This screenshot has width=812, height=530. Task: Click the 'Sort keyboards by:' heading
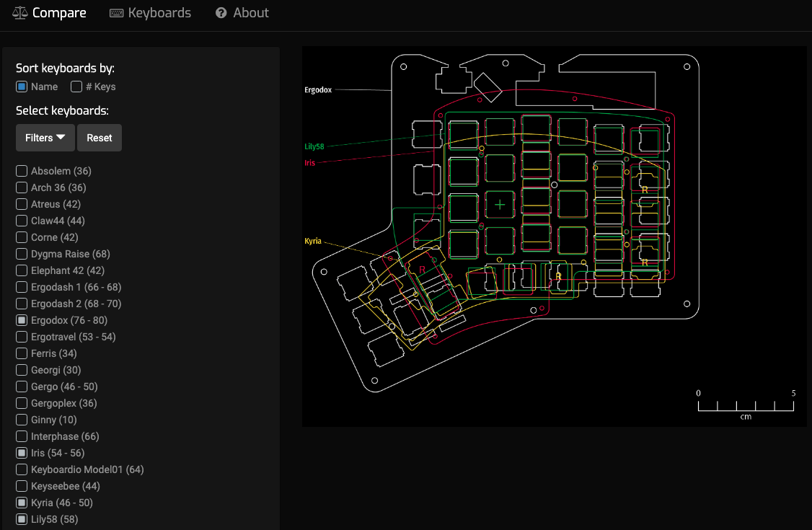[65, 69]
